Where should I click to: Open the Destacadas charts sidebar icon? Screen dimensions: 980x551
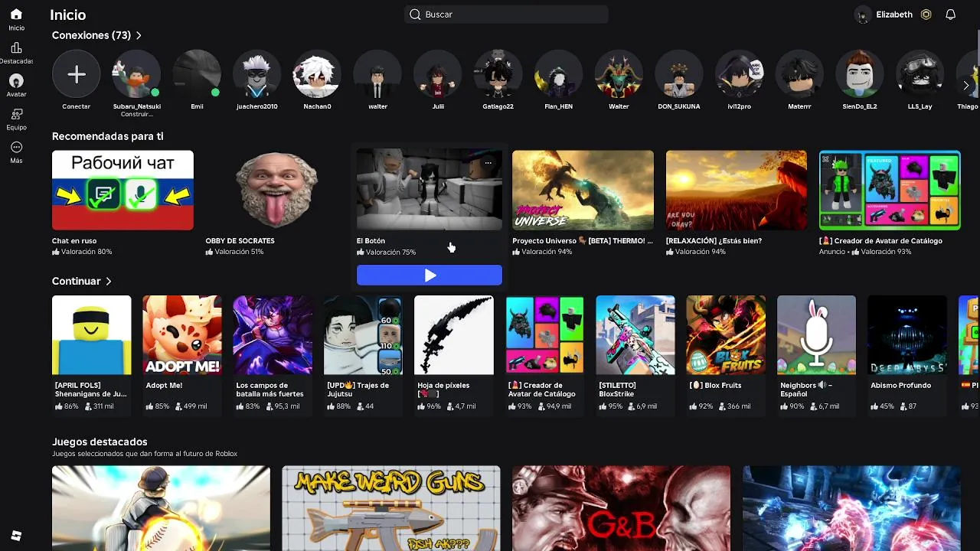[x=16, y=48]
